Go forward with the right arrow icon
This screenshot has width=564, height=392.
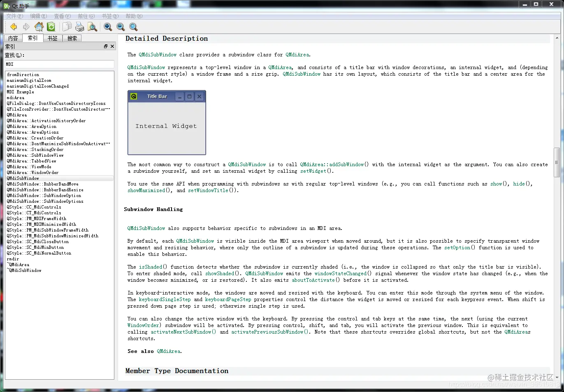[x=26, y=27]
